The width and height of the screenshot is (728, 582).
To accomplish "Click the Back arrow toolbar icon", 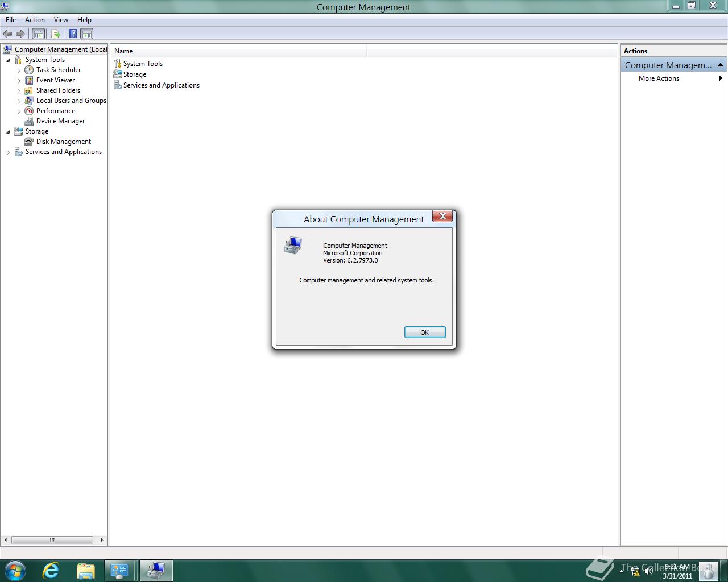I will [7, 34].
